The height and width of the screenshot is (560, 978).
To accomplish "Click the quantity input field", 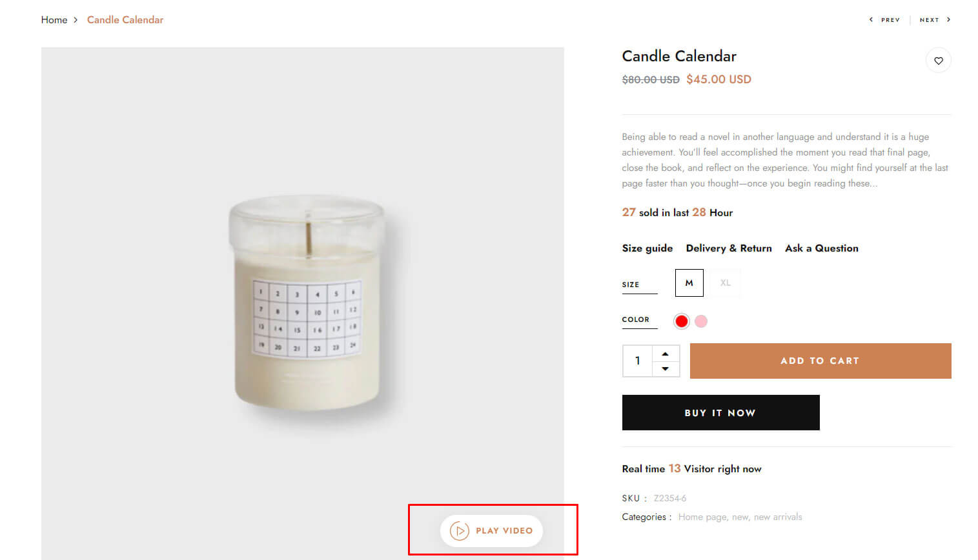I will click(638, 361).
